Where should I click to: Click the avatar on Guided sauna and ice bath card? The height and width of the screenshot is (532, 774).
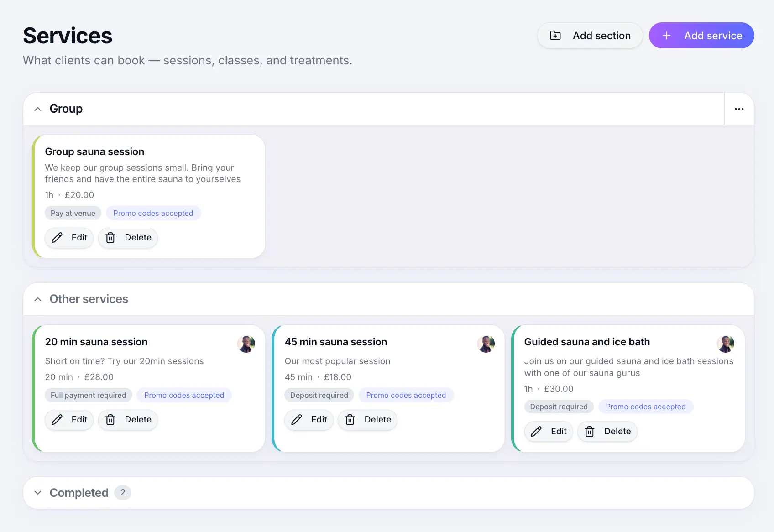726,344
